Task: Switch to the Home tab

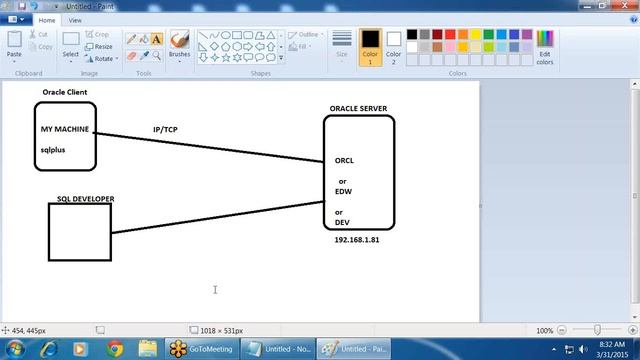Action: click(x=47, y=20)
